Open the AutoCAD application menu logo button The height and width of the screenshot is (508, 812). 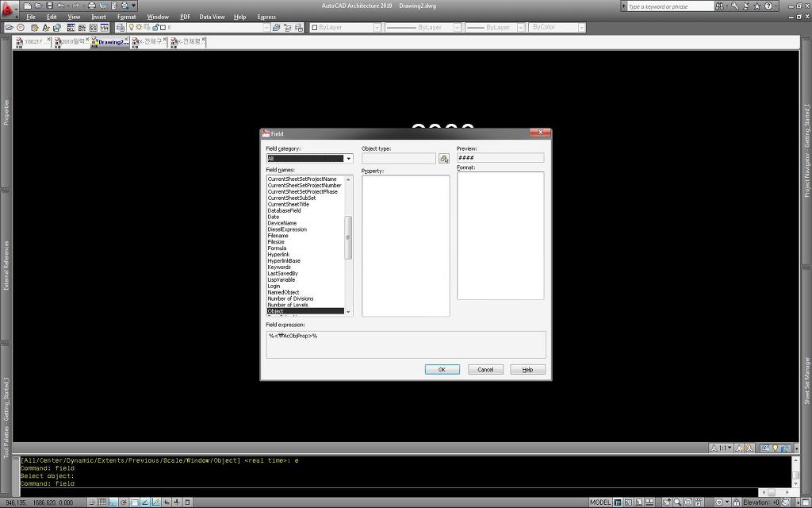point(7,9)
